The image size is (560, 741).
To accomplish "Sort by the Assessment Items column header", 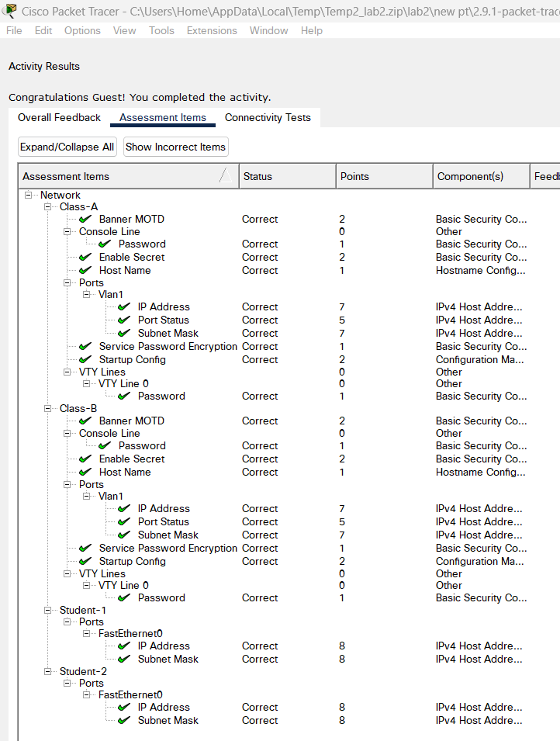I will coord(129,176).
